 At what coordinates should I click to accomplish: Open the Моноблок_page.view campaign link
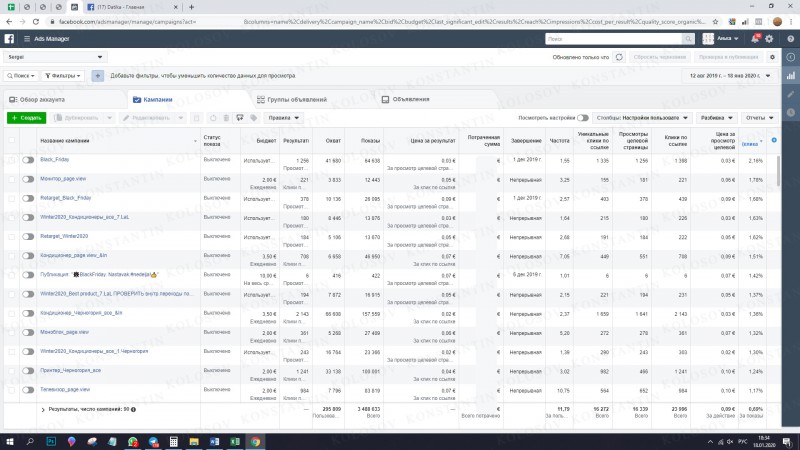click(x=64, y=332)
